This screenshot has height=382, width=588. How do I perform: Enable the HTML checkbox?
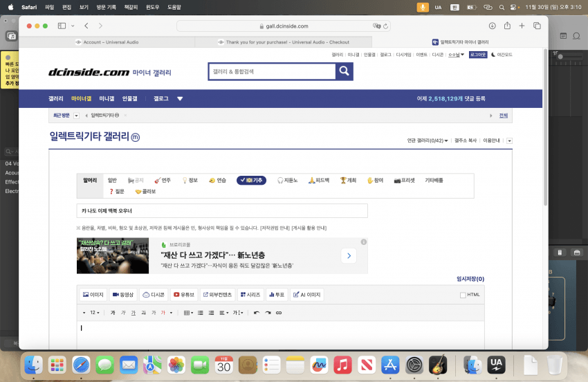pos(463,295)
